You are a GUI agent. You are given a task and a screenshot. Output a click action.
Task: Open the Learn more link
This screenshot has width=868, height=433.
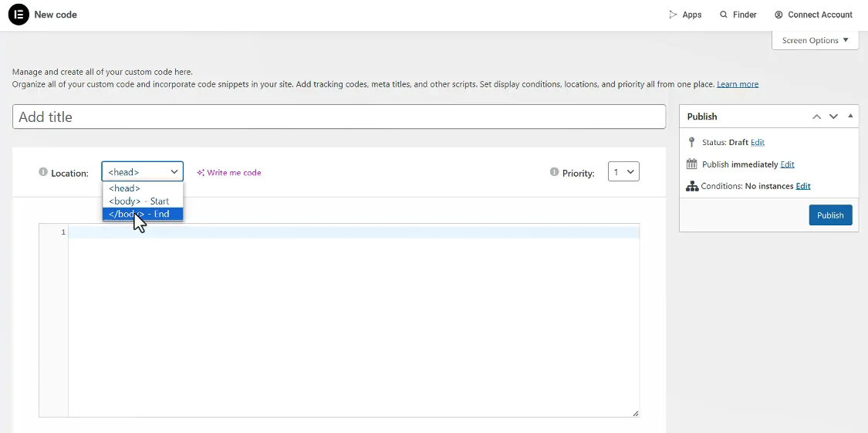point(738,84)
